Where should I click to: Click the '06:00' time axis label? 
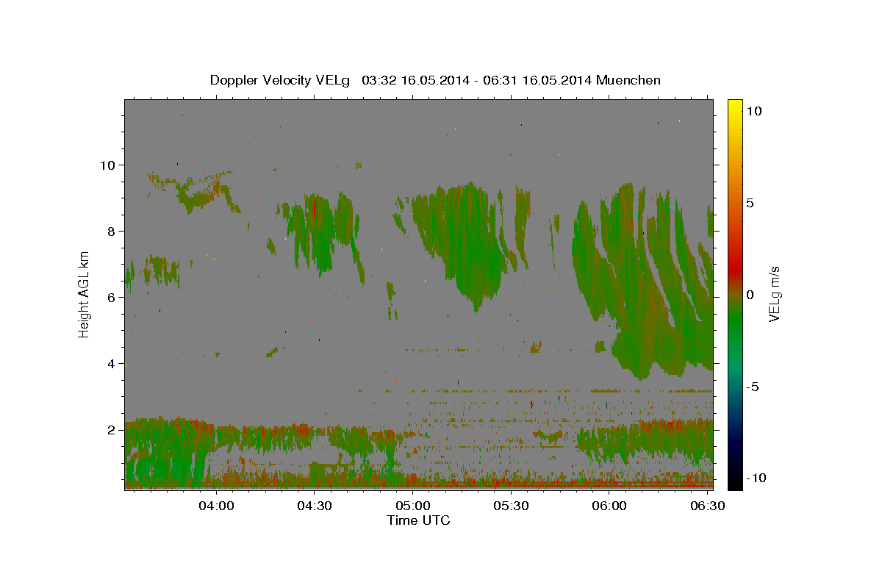[609, 506]
